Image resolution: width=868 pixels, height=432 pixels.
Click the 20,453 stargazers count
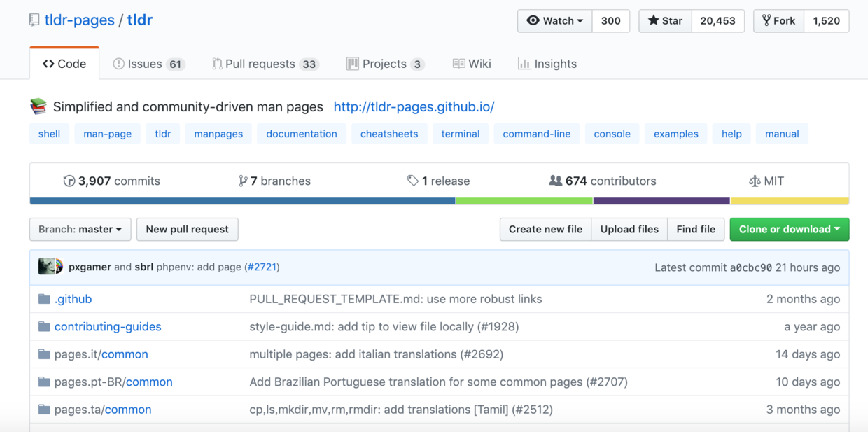pyautogui.click(x=718, y=20)
